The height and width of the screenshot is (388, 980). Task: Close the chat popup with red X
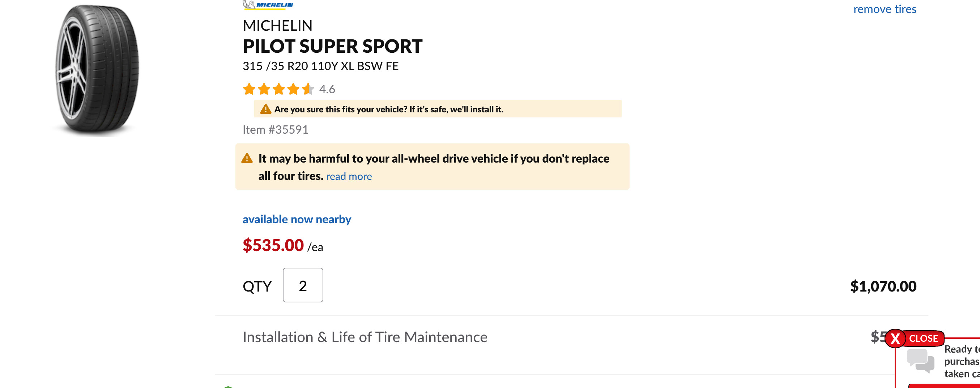[895, 338]
